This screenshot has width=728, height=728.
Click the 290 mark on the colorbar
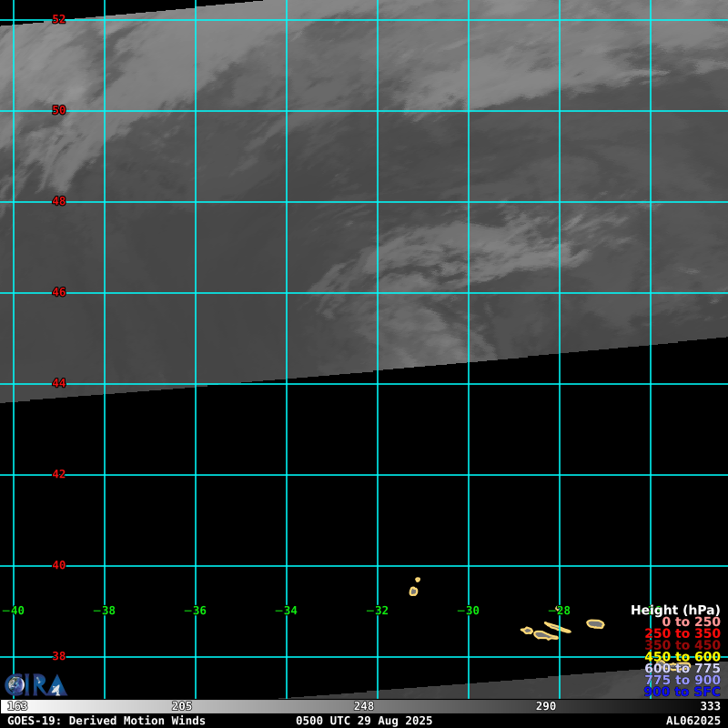[546, 706]
